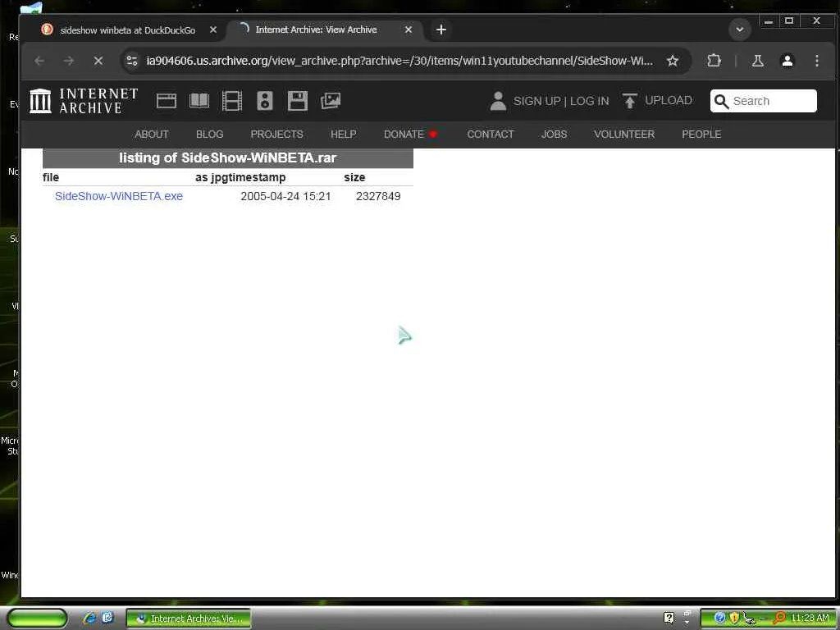This screenshot has width=840, height=630.
Task: View site information icon in address bar
Action: [x=132, y=61]
